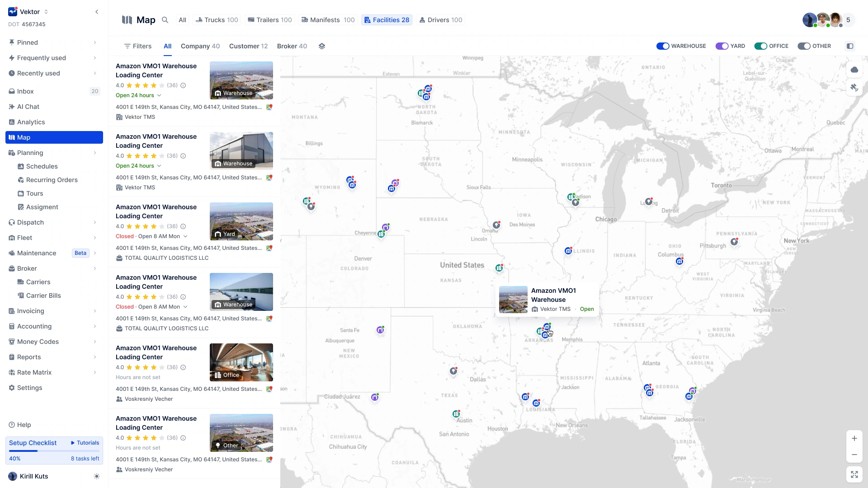The width and height of the screenshot is (868, 488).
Task: Select the Trucks 100 tab
Action: pyautogui.click(x=217, y=20)
